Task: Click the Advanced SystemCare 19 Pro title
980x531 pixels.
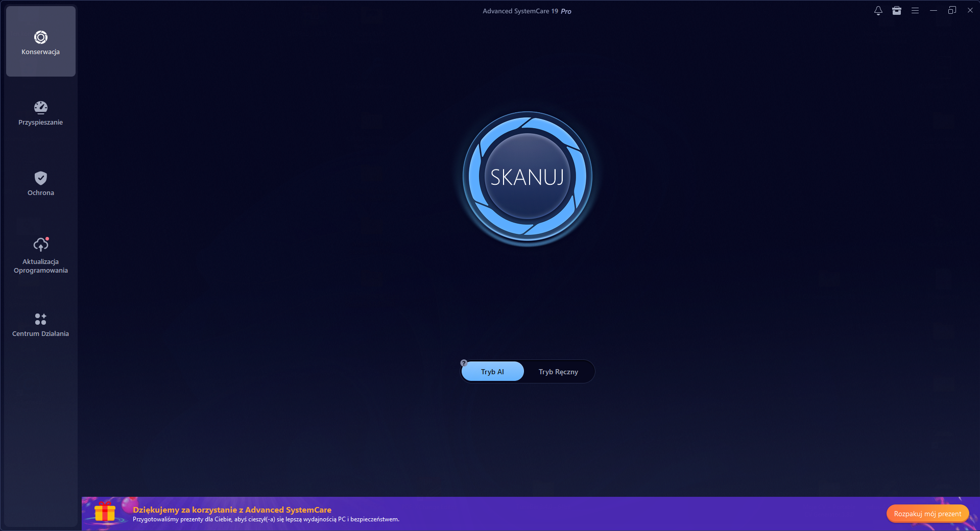Action: pyautogui.click(x=527, y=11)
